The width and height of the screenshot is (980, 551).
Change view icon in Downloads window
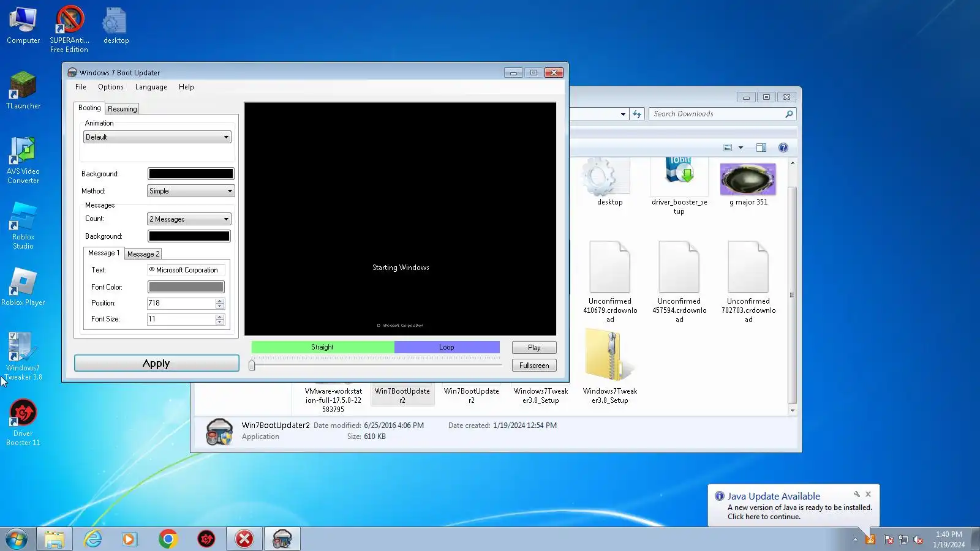coord(728,148)
